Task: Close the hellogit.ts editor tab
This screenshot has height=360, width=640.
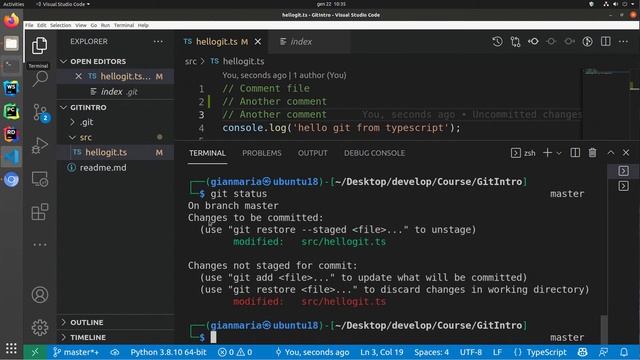Action: 258,42
